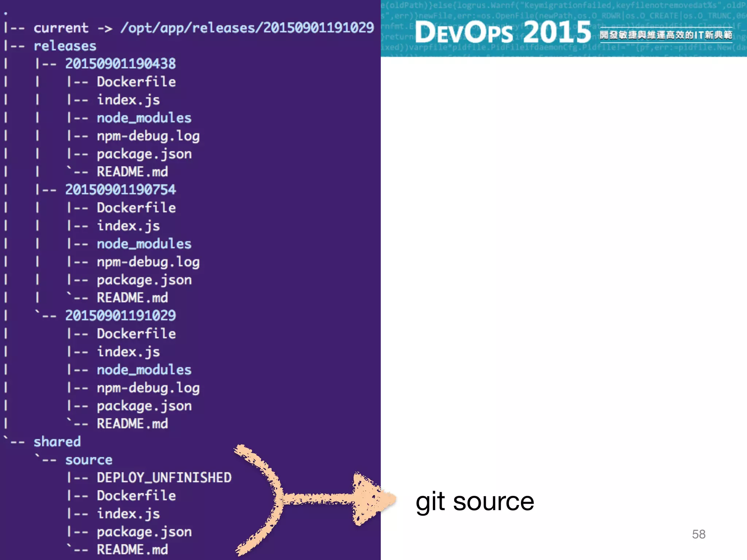Image resolution: width=747 pixels, height=560 pixels.
Task: Click the 'git source' label
Action: coord(475,502)
